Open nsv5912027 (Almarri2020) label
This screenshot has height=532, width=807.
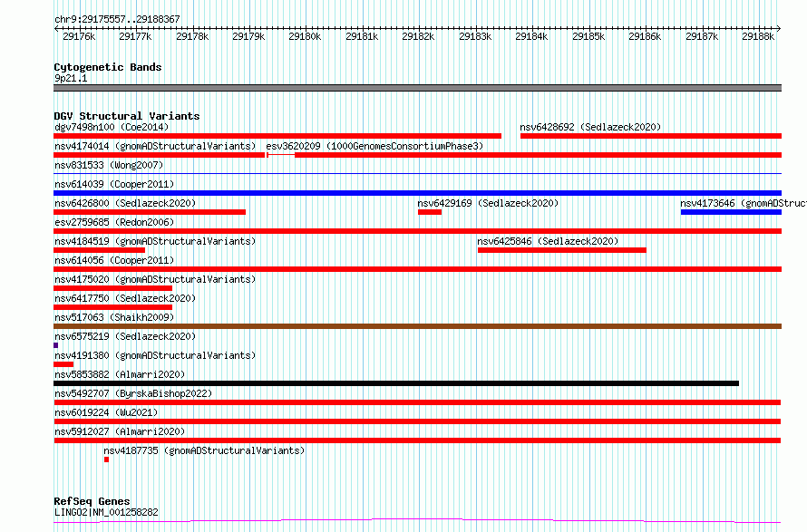[x=120, y=431]
